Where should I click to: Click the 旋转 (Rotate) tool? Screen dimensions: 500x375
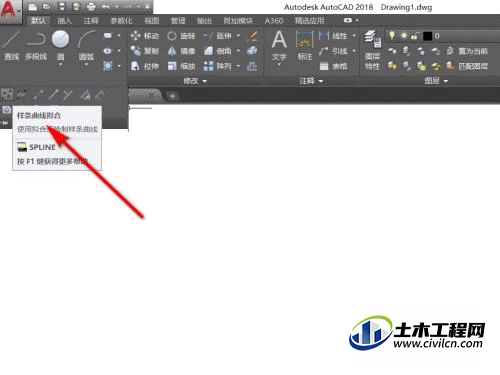181,36
